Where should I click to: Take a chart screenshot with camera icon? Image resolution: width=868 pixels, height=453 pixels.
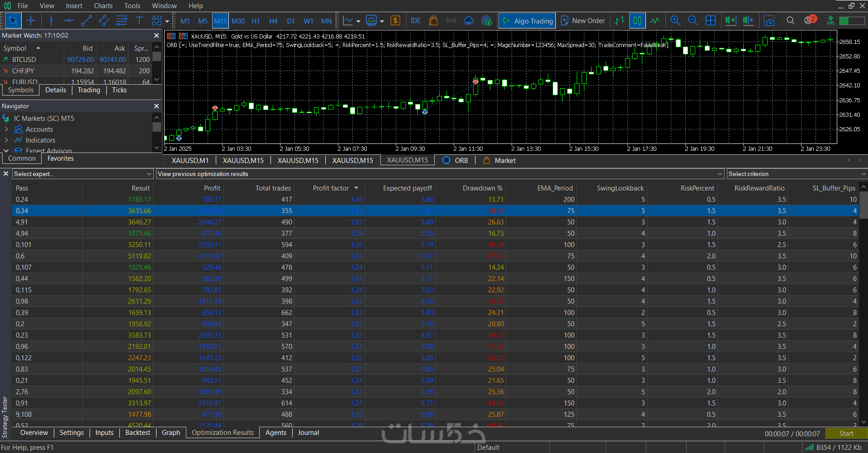click(769, 21)
